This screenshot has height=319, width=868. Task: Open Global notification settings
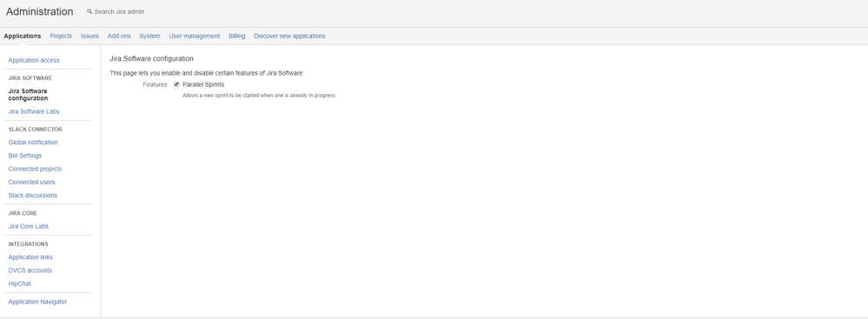pos(33,143)
